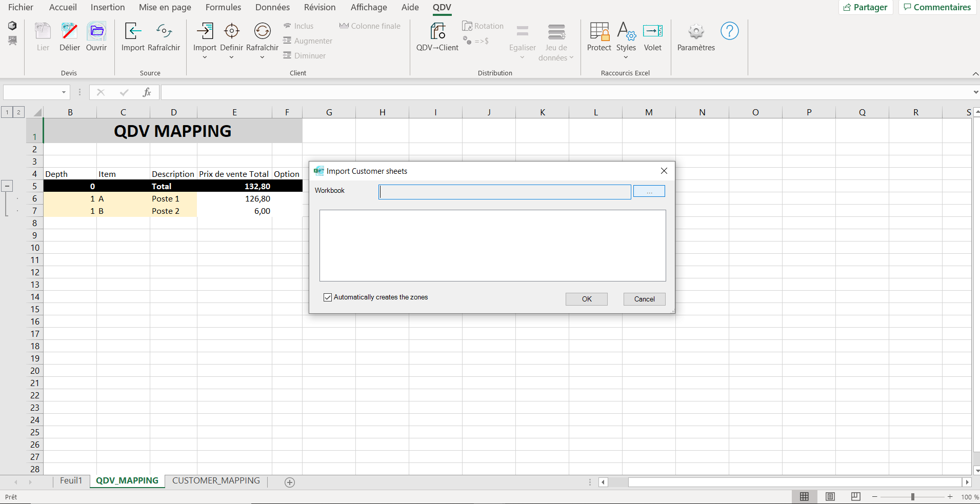This screenshot has height=504, width=980.
Task: Click the Délier ribbon icon
Action: 69,31
